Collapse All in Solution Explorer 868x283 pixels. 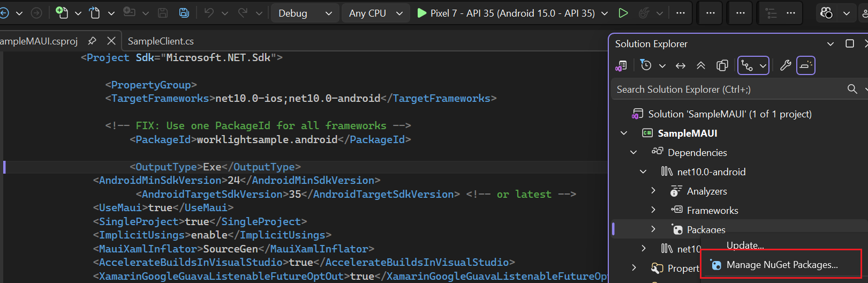[x=701, y=65]
